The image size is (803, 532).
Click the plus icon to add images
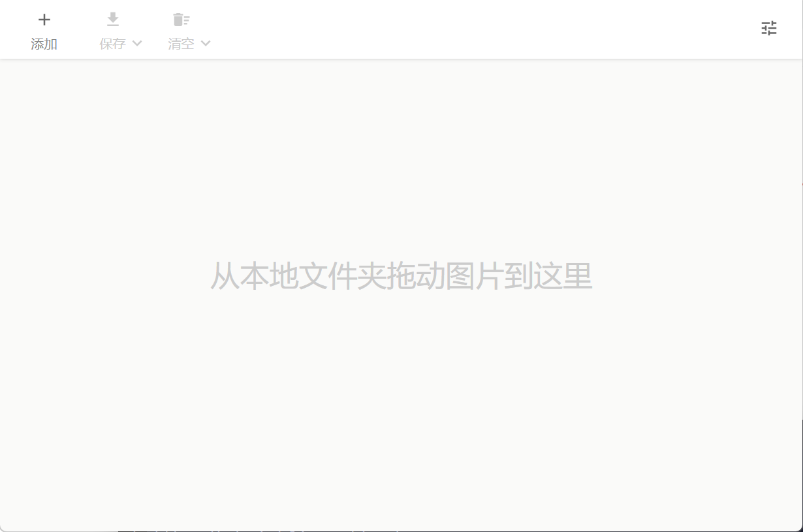pyautogui.click(x=44, y=20)
